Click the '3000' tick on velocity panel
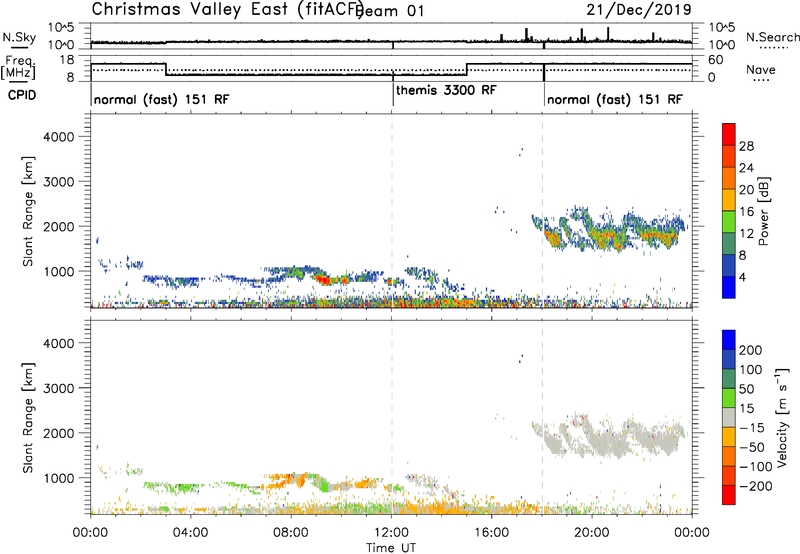800x554 pixels. pyautogui.click(x=58, y=388)
